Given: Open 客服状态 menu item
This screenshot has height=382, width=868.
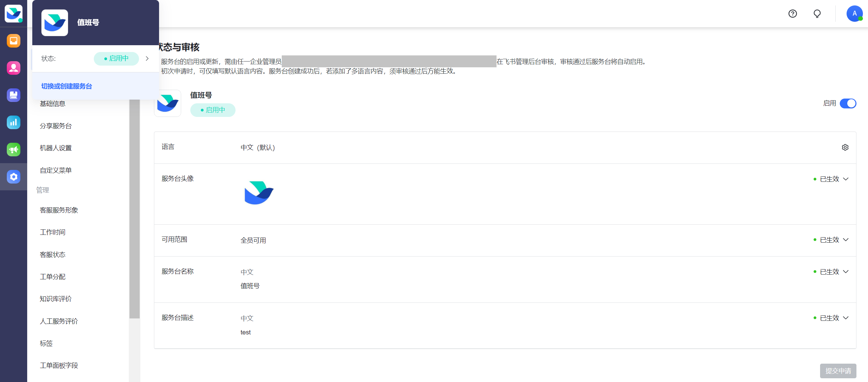Looking at the screenshot, I should tap(53, 255).
